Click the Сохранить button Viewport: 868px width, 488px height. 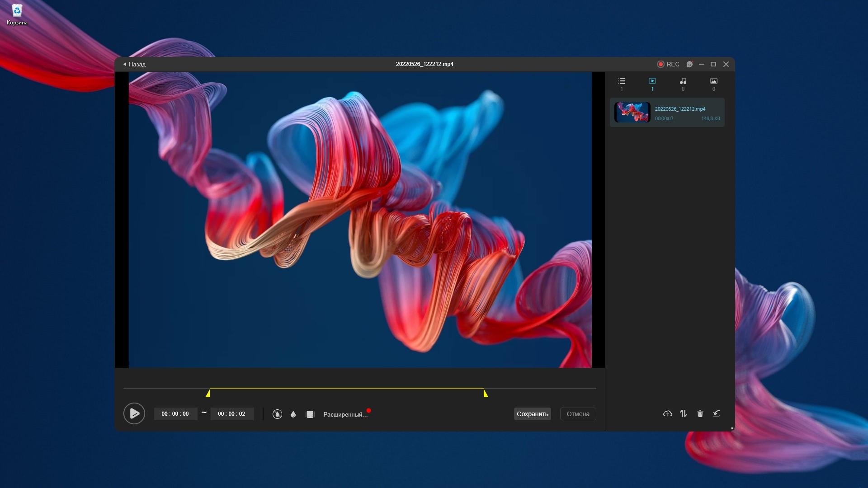point(532,414)
